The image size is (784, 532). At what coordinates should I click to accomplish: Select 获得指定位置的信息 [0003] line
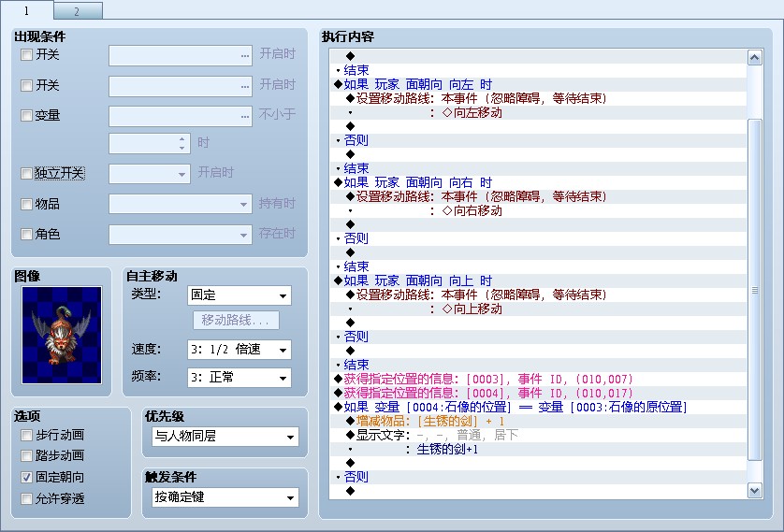click(x=538, y=380)
